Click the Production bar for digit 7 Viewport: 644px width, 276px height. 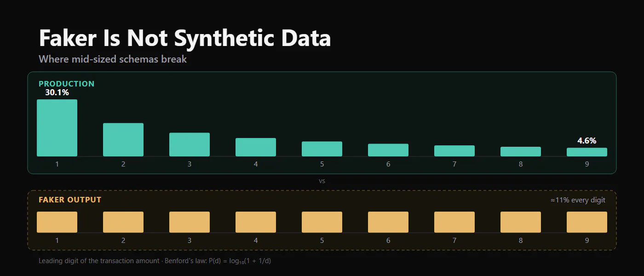click(x=454, y=151)
